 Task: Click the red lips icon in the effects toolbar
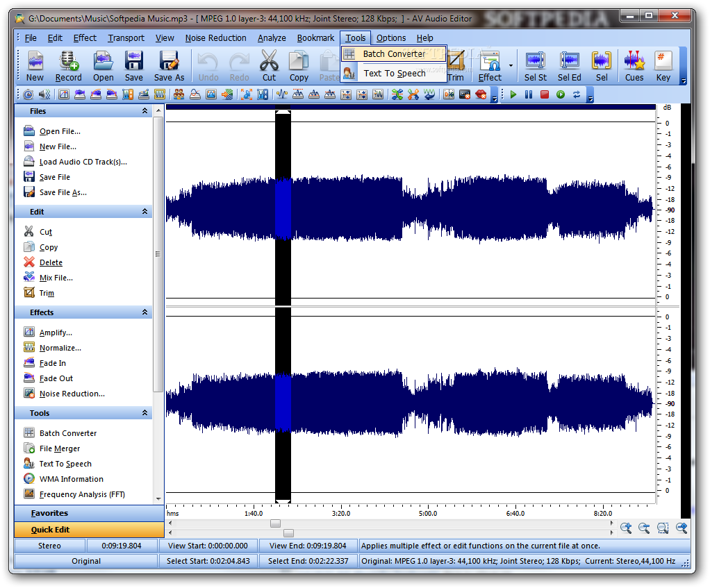tap(481, 94)
